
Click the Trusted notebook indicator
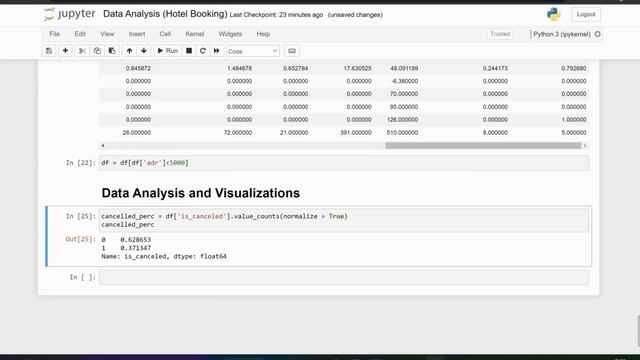click(x=500, y=34)
